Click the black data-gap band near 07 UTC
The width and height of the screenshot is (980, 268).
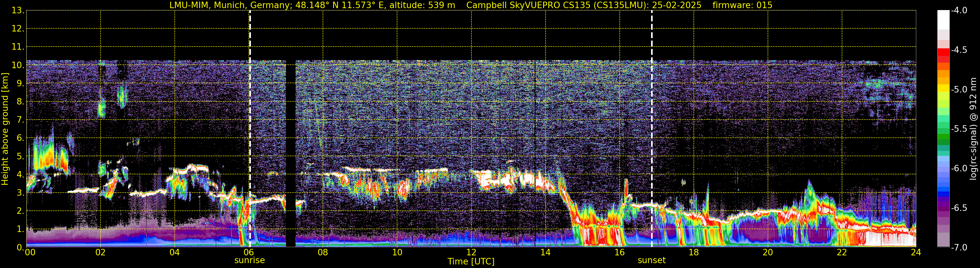pyautogui.click(x=291, y=154)
